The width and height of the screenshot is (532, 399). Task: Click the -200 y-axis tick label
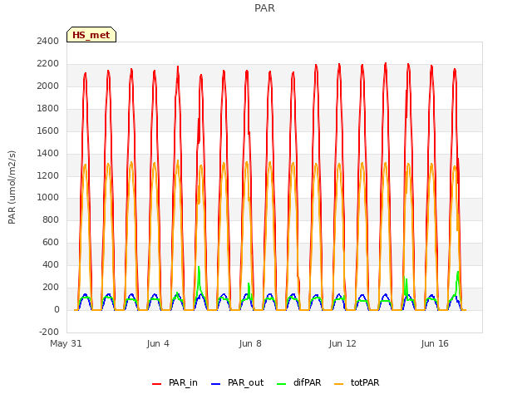tap(49, 332)
